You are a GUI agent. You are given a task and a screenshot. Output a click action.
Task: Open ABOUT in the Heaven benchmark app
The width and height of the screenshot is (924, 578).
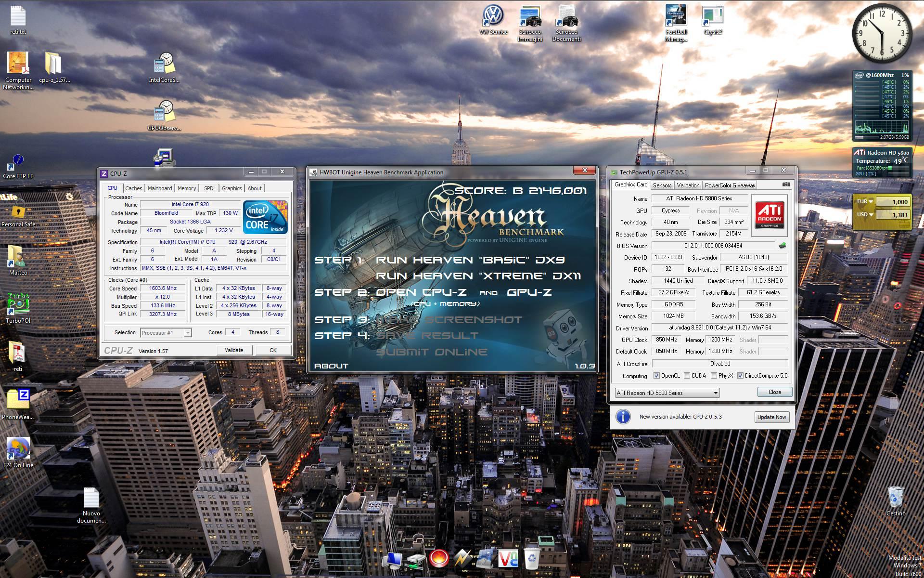[x=331, y=366]
